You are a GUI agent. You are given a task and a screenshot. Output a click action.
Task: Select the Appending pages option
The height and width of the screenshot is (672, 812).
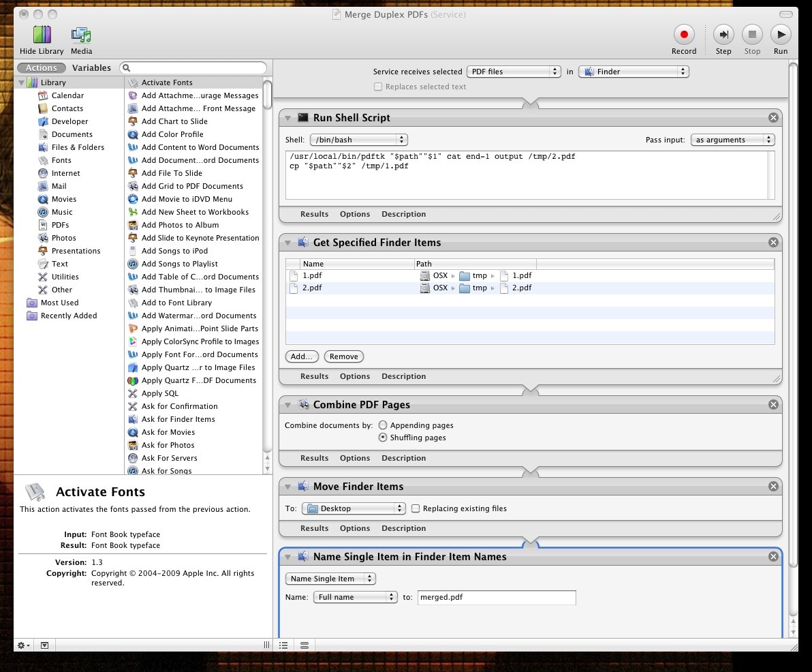[x=383, y=425]
